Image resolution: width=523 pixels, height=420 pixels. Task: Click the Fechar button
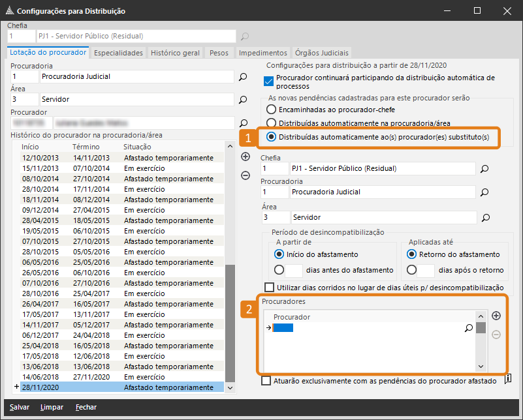(86, 407)
